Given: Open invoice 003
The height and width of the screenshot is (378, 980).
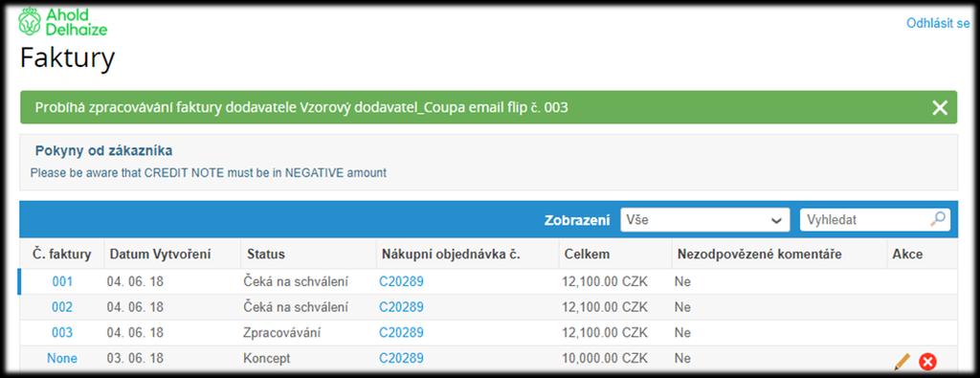Looking at the screenshot, I should tap(62, 333).
